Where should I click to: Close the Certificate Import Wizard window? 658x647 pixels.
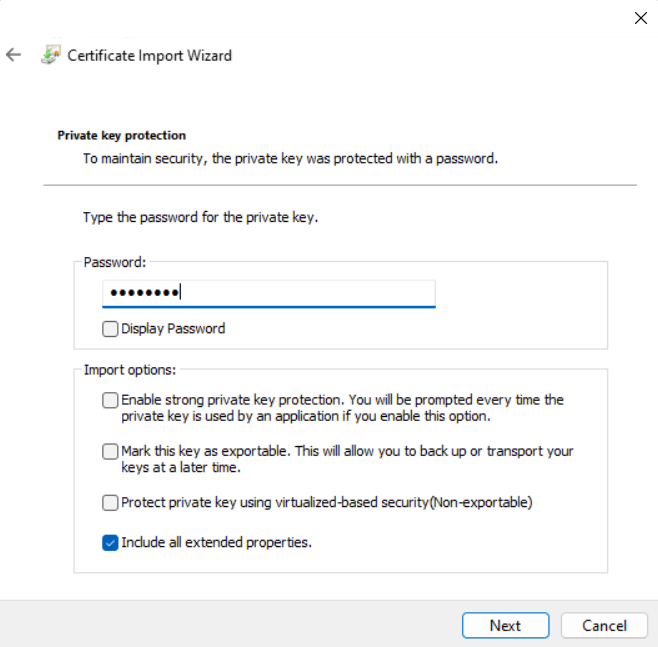pos(641,18)
